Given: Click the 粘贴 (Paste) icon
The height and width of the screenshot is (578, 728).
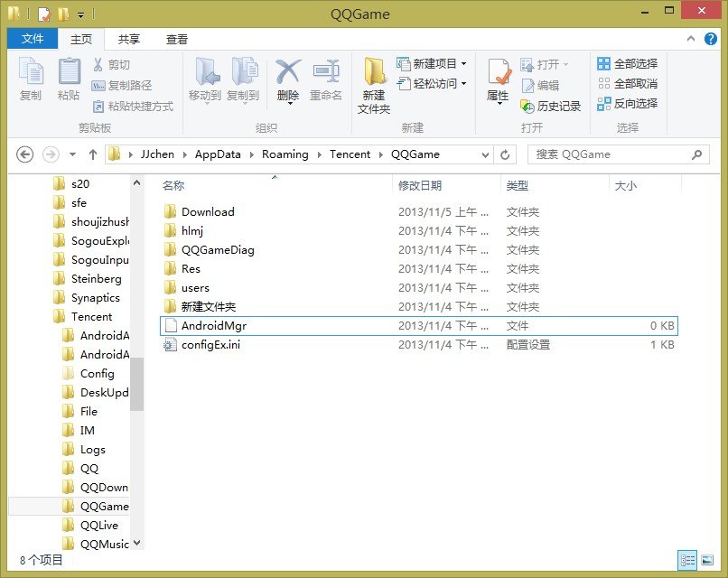Looking at the screenshot, I should 69,79.
